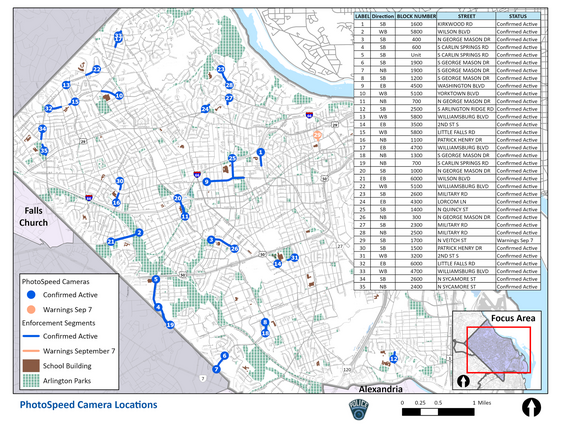The image size is (561, 433).
Task: Click the WILSON BLVD cell in row 2
Action: (466, 32)
